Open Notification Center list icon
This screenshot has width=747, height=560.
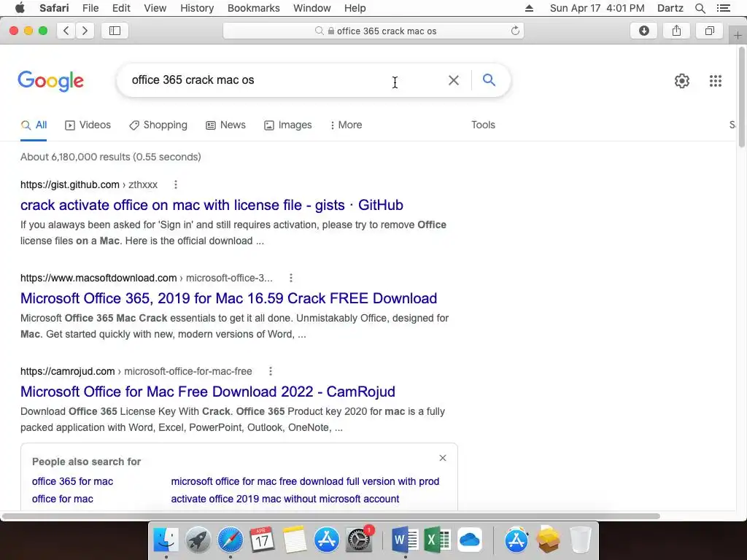tap(723, 8)
